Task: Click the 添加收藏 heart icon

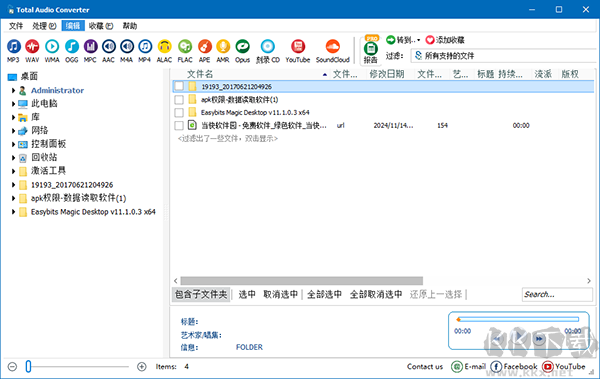Action: (430, 40)
